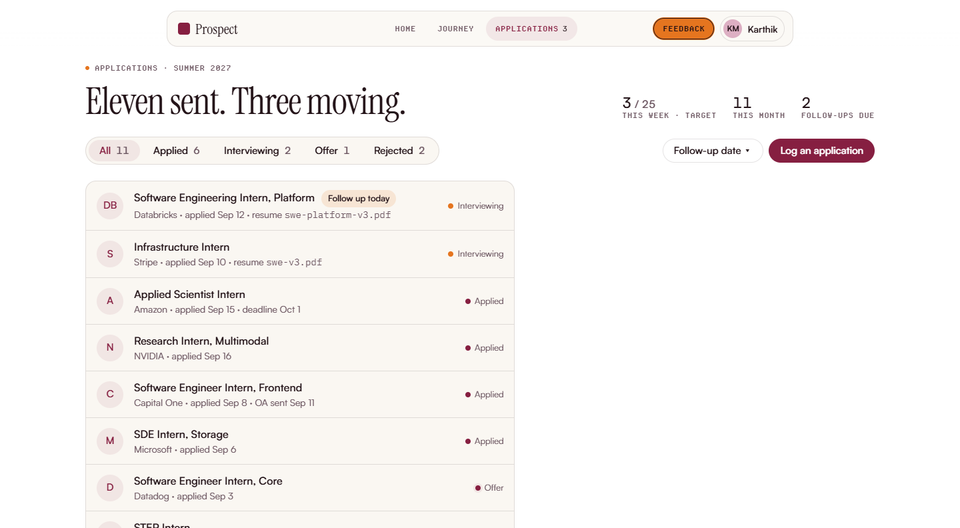The height and width of the screenshot is (528, 960).
Task: Click the swe-v3.pdf resume text
Action: (x=294, y=262)
